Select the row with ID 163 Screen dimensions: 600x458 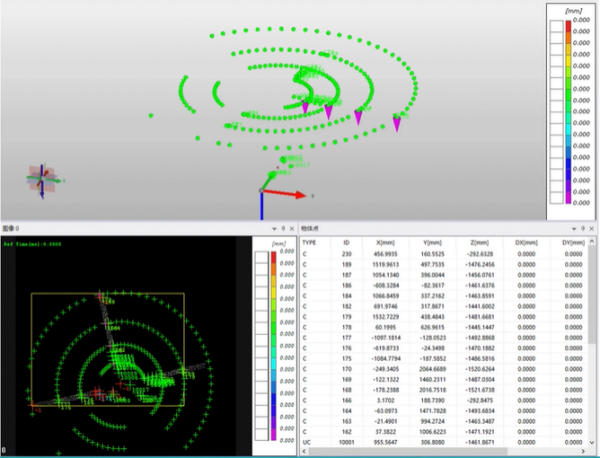[444, 421]
